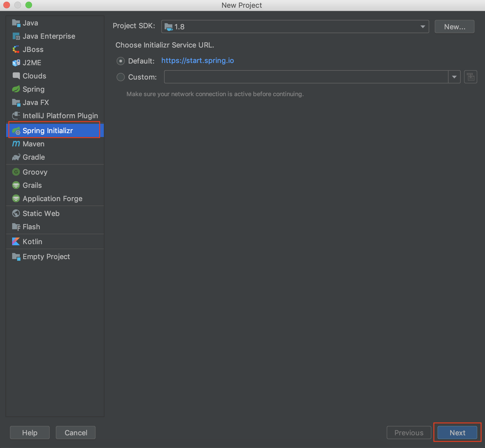Click the Spring leaf icon

16,89
